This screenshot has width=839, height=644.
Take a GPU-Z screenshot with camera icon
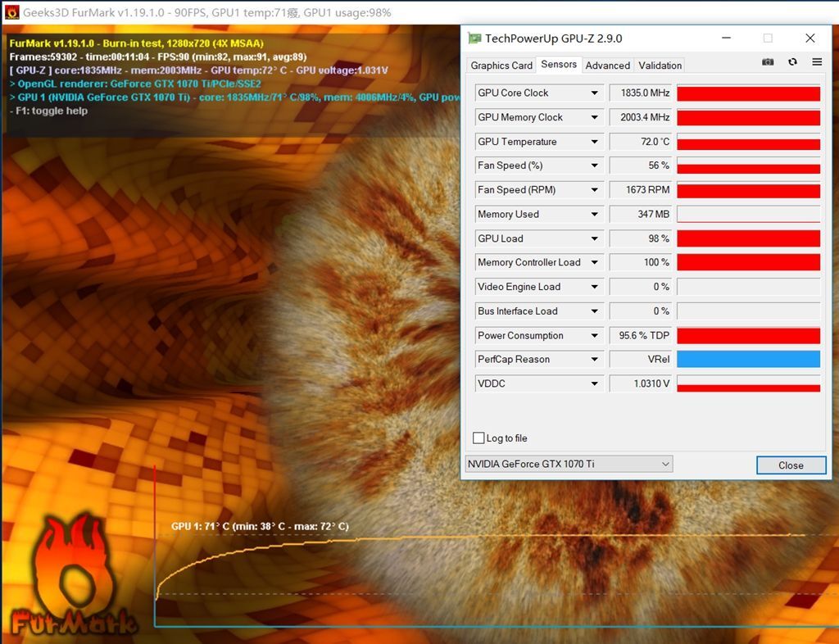pos(767,62)
